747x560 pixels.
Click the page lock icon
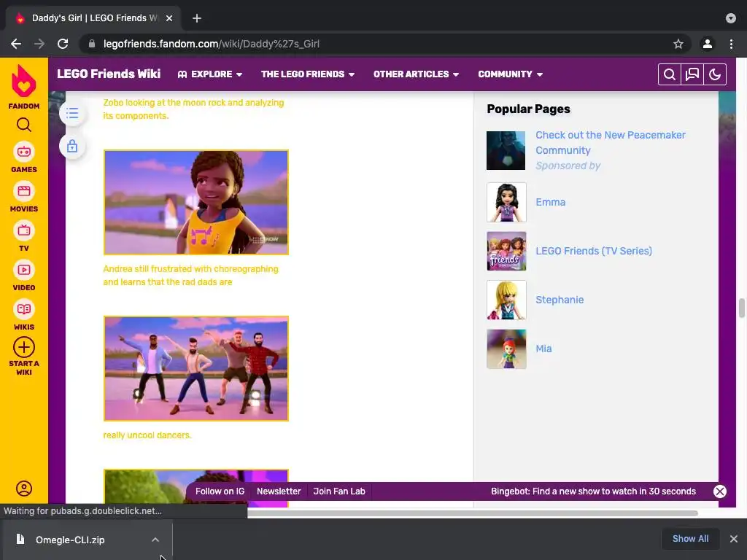(72, 146)
